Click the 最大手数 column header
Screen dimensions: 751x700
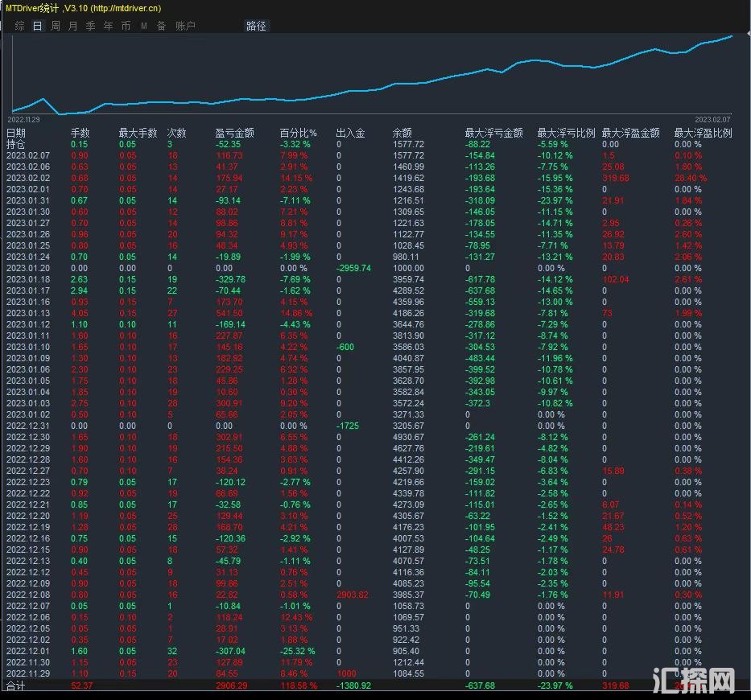(x=138, y=133)
